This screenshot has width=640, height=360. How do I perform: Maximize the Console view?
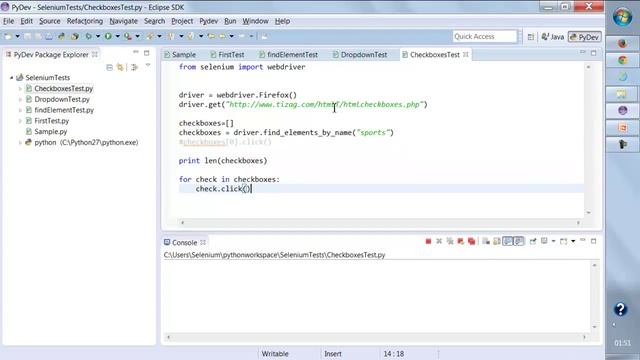(x=593, y=241)
